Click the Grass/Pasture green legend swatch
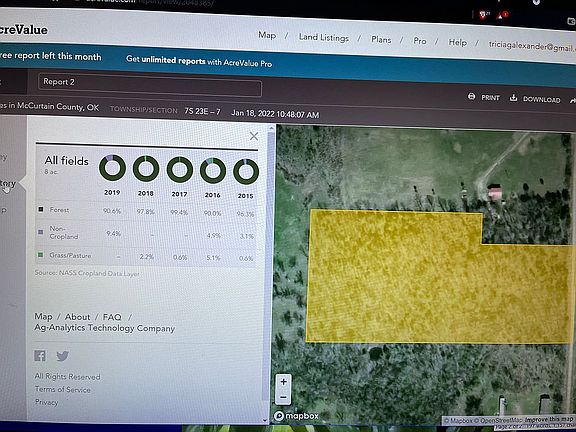Screen dimensions: 576x432 click(41, 255)
